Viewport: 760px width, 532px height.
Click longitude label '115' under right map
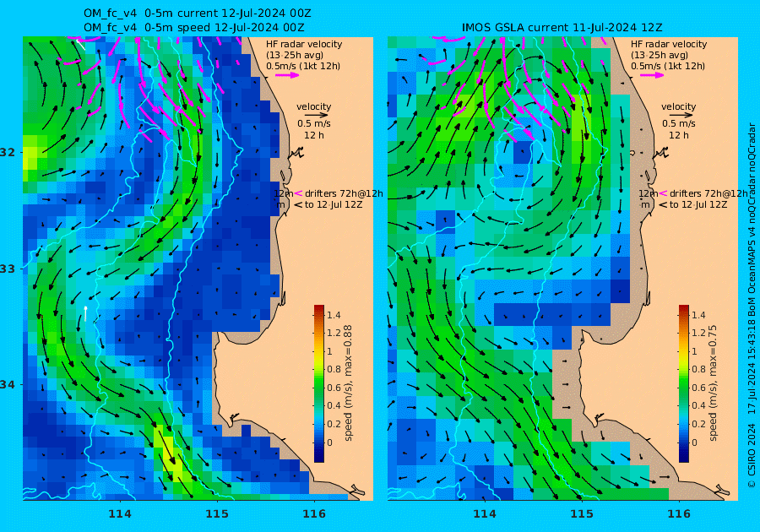pos(582,514)
